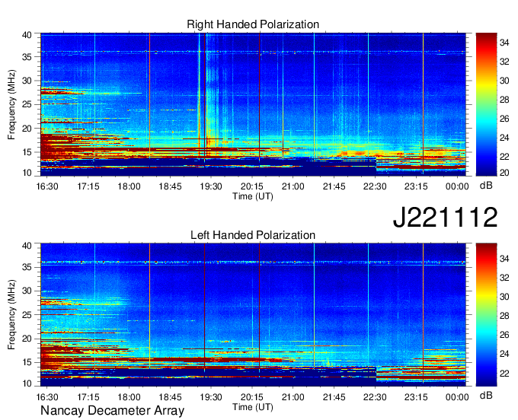Click the "17:15" tick on top time axis
The height and width of the screenshot is (420, 518).
[88, 186]
